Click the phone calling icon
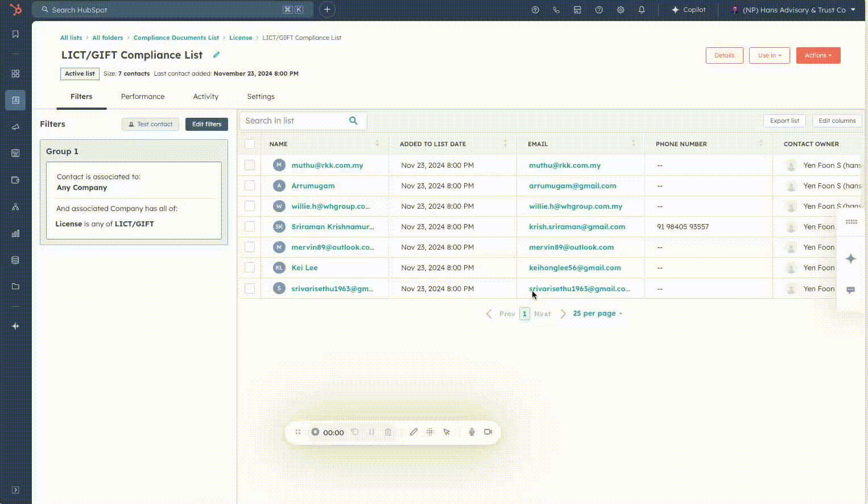This screenshot has height=504, width=868. (556, 10)
